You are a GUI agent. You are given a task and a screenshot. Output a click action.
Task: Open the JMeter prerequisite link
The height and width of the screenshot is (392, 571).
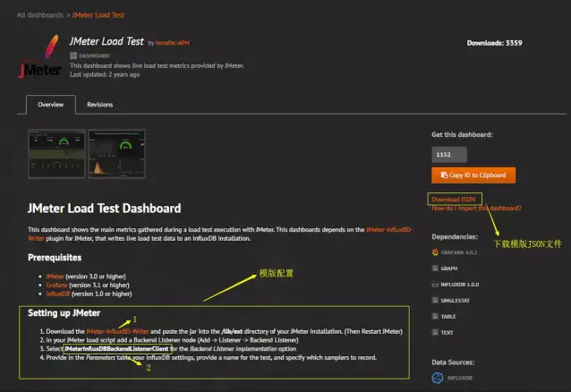pos(55,277)
